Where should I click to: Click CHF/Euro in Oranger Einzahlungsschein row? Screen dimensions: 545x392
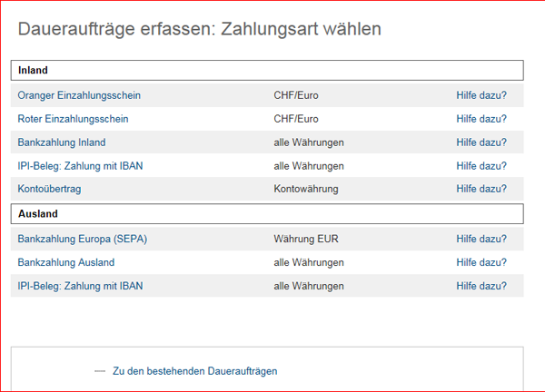tap(296, 95)
